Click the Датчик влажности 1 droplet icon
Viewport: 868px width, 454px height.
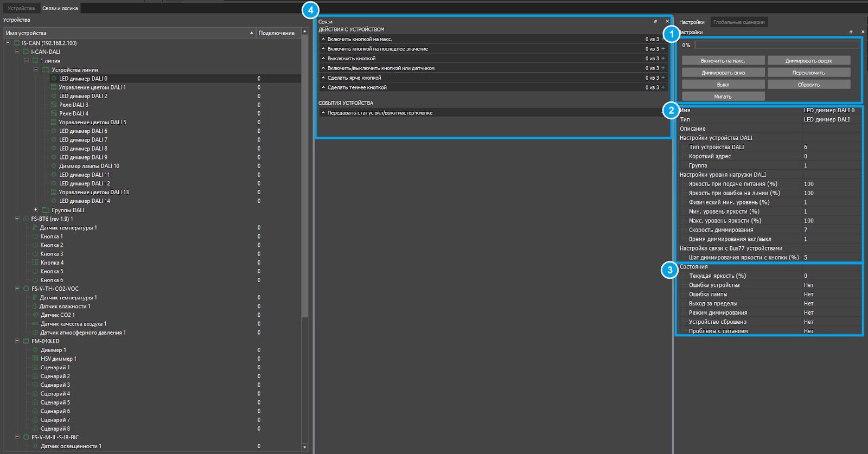point(35,306)
